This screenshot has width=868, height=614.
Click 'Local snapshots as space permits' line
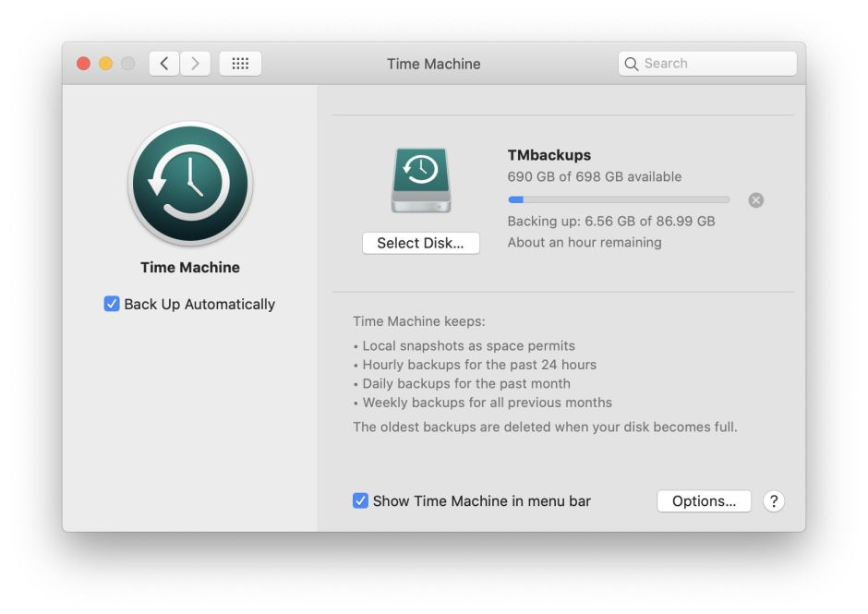(x=468, y=346)
